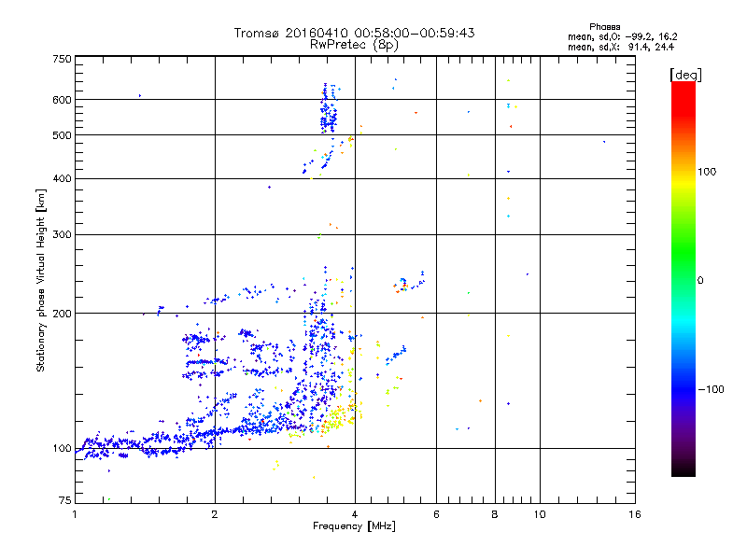Click the y-axis tick label '75'
Viewport: 747px width, 560px height.
[x=65, y=500]
